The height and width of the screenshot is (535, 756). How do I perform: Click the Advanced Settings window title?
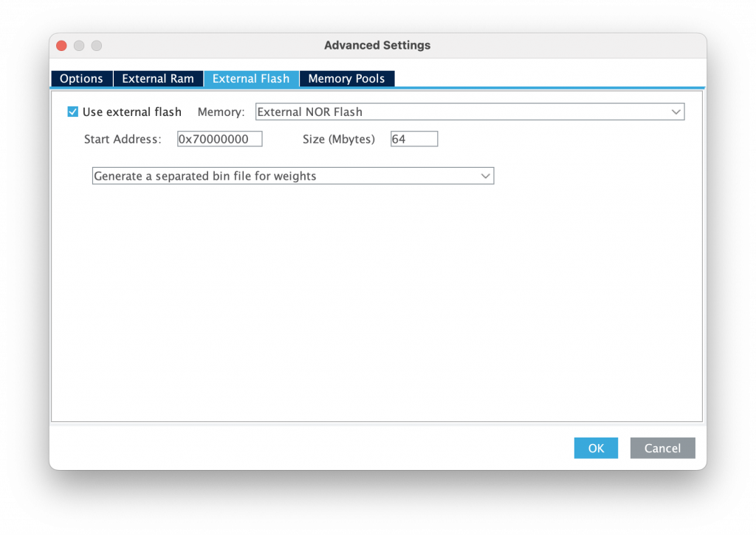[x=377, y=45]
